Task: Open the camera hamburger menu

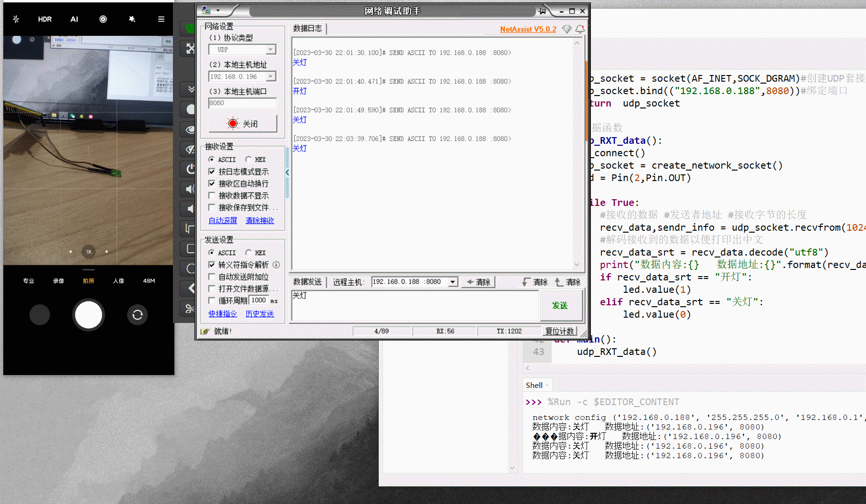Action: [161, 19]
